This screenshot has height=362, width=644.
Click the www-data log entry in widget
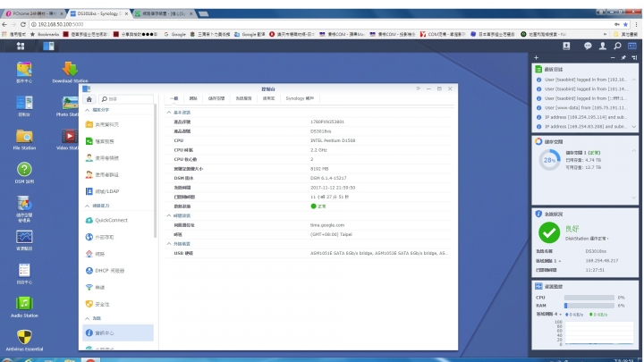coord(585,108)
